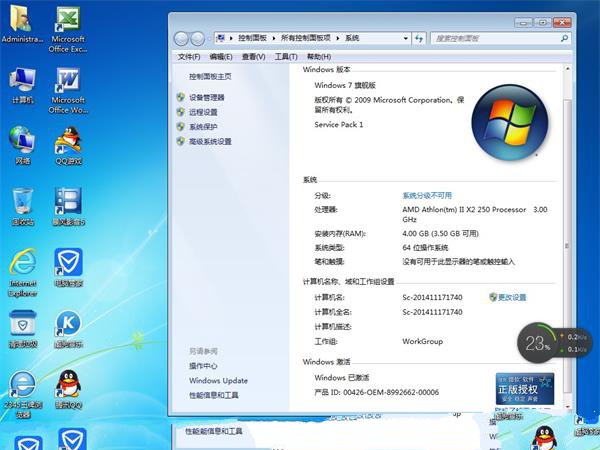Open the 工具(T) menu
The width and height of the screenshot is (600, 450).
[x=286, y=57]
